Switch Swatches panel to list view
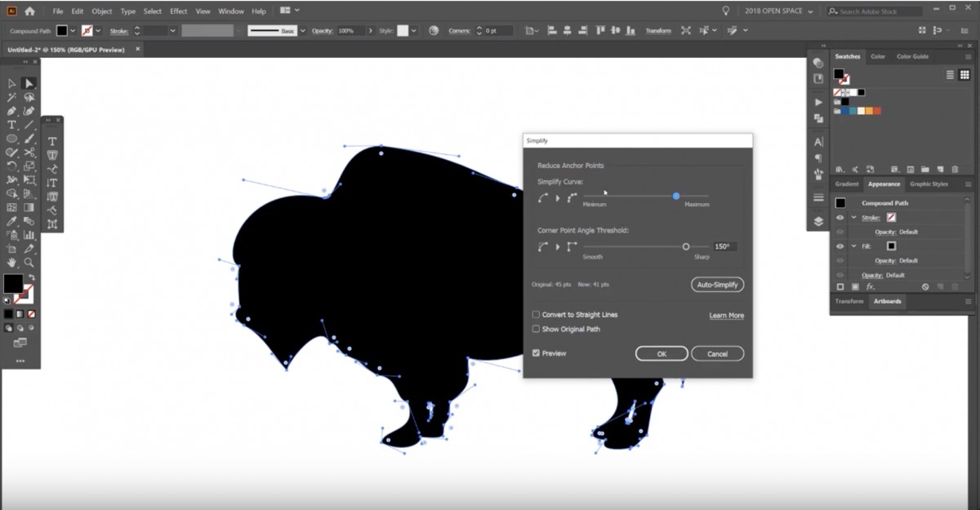This screenshot has height=510, width=980. (951, 74)
